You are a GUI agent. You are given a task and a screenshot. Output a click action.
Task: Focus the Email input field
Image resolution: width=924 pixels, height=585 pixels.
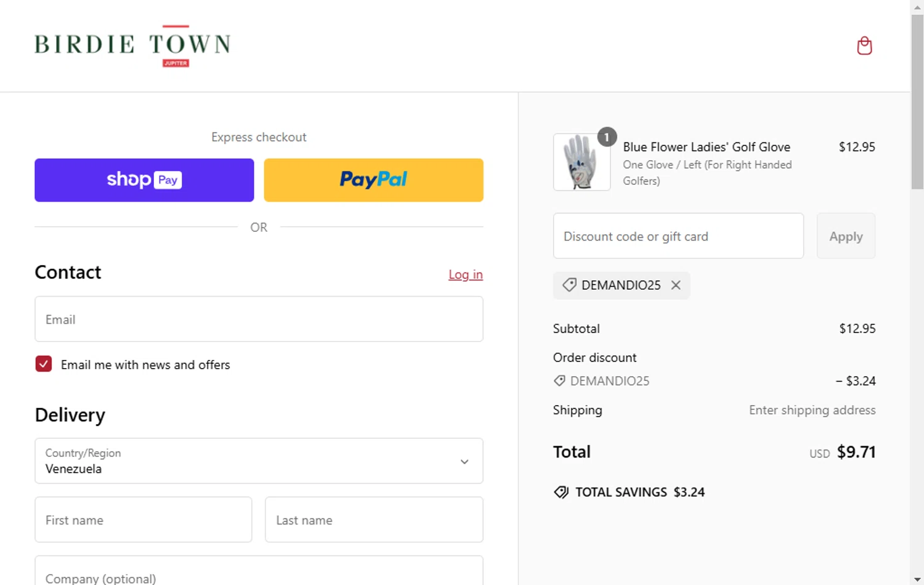pyautogui.click(x=259, y=319)
